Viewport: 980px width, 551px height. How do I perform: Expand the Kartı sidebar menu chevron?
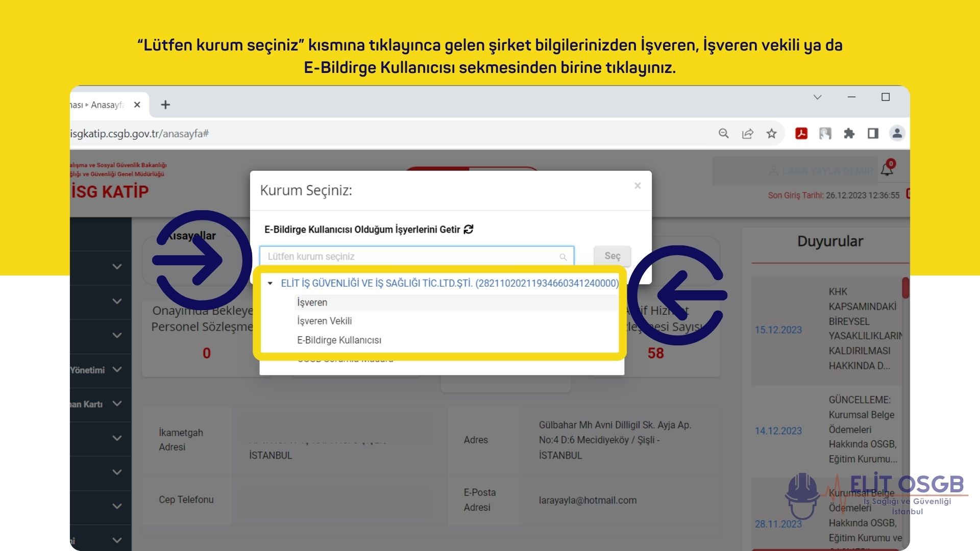tap(117, 404)
